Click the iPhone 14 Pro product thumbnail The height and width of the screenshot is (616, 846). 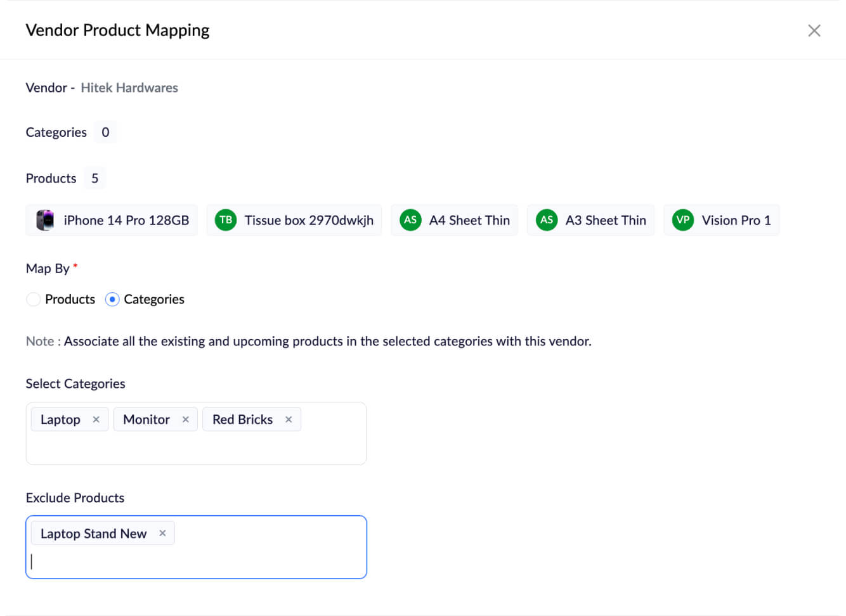(x=45, y=221)
